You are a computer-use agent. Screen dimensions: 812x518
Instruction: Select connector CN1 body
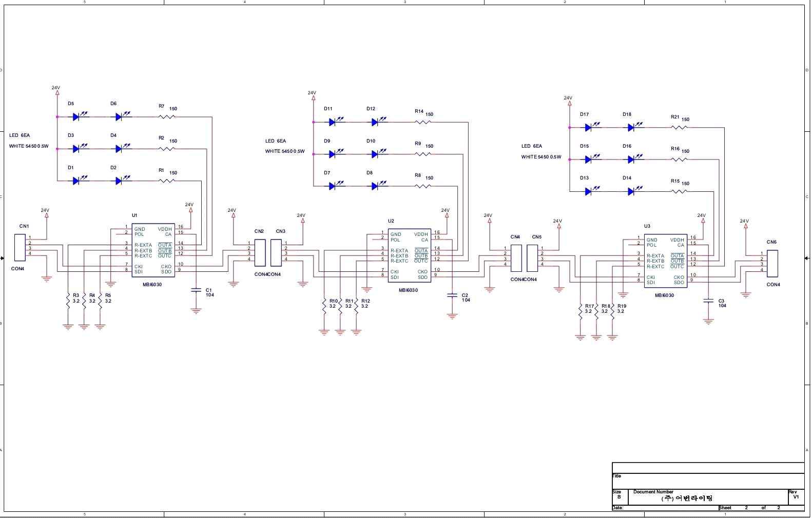click(x=20, y=247)
